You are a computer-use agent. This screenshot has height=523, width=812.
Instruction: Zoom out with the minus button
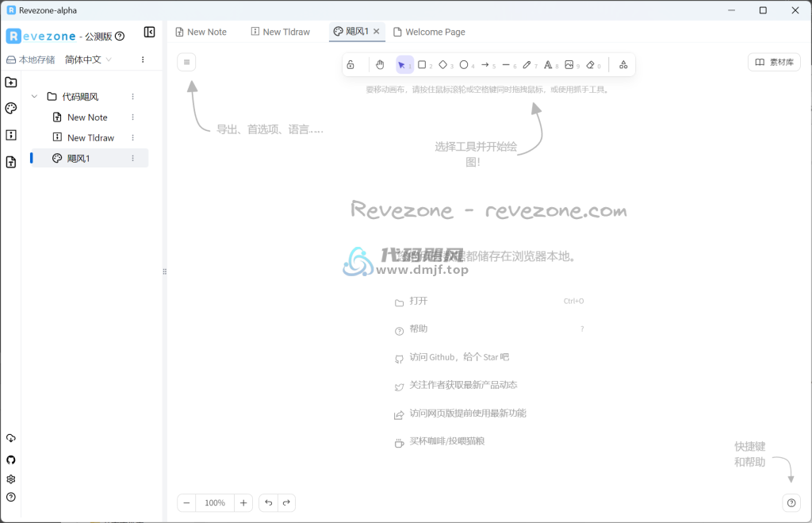(x=186, y=503)
